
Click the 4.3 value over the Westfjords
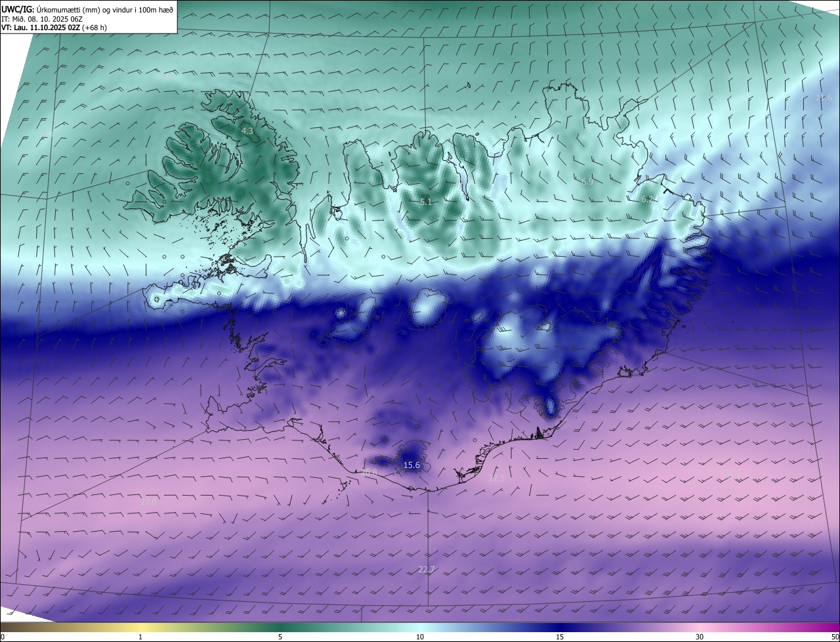pyautogui.click(x=247, y=131)
